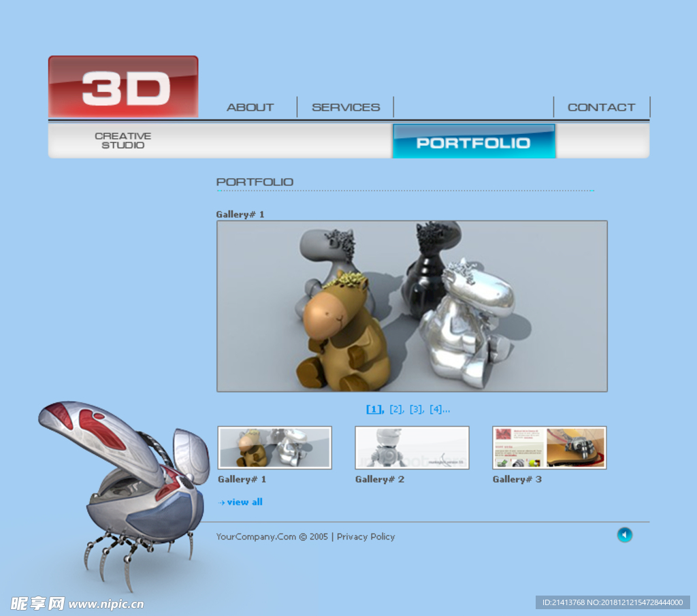
Task: Open the Privacy Policy link
Action: (x=366, y=537)
